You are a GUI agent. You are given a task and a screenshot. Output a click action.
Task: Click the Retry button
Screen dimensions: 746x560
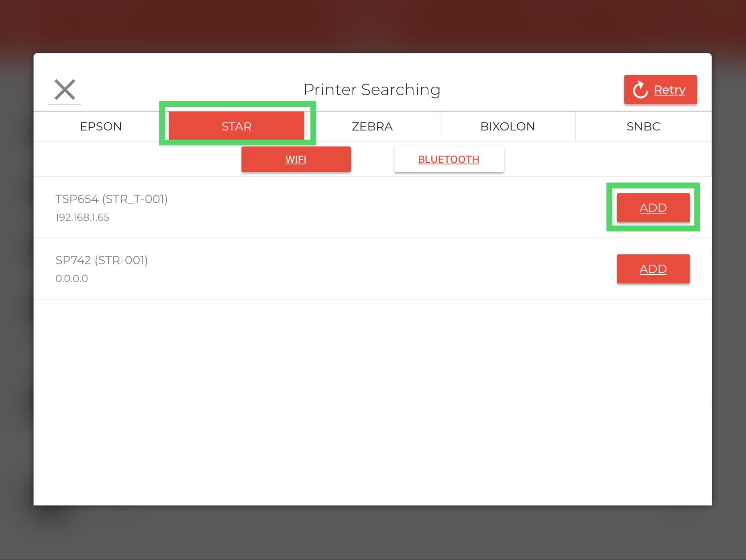click(x=660, y=89)
